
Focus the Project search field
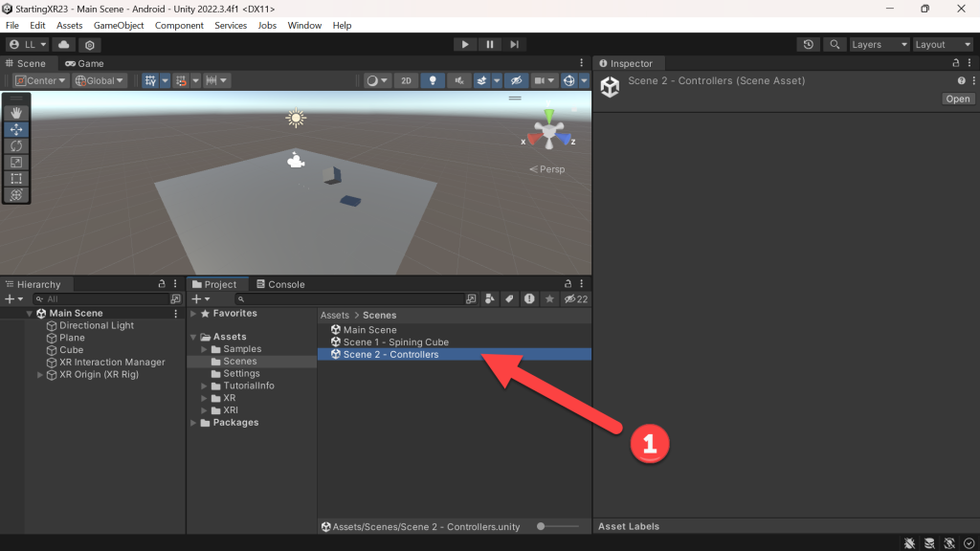point(349,299)
